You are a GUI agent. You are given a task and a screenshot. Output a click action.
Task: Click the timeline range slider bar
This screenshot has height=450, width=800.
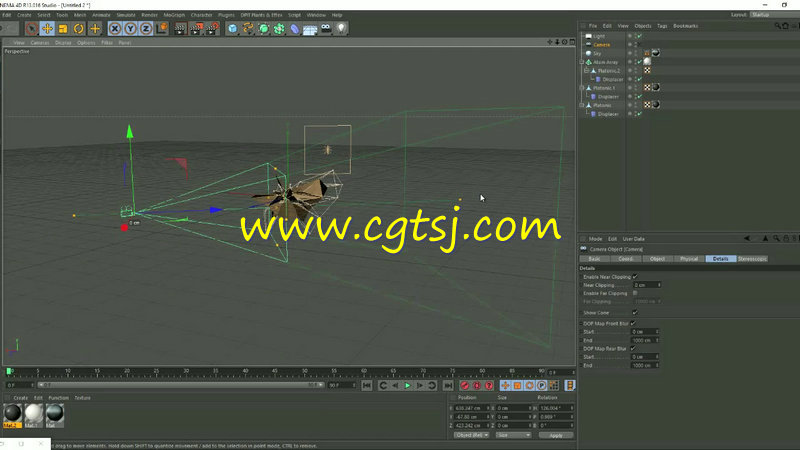(181, 385)
